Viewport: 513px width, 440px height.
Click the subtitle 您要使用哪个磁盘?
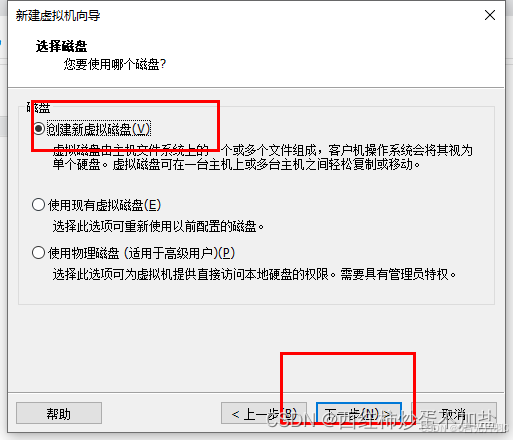pos(114,64)
